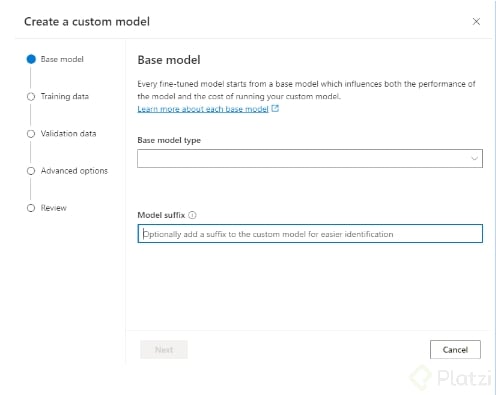Click the Base model section heading

click(x=169, y=60)
